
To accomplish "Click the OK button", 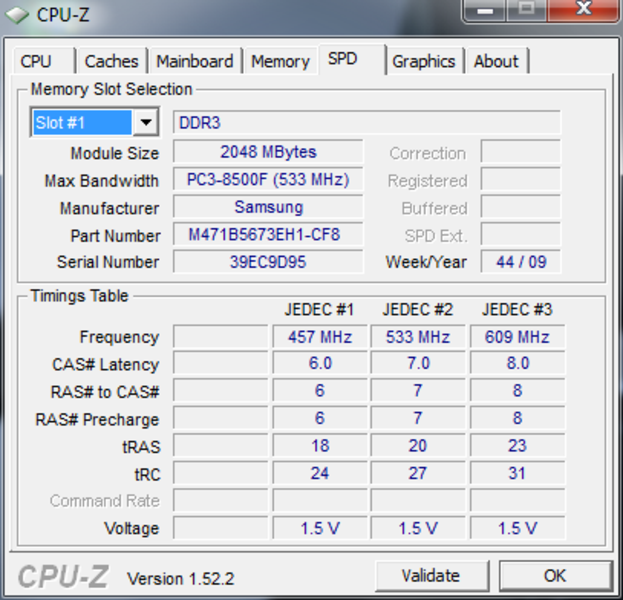I will (555, 576).
